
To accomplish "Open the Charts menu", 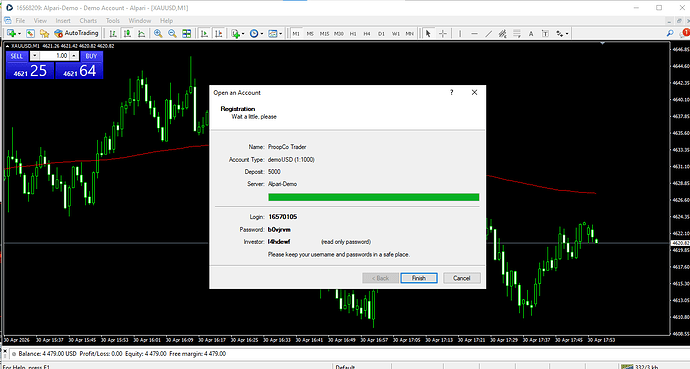I will tap(88, 21).
